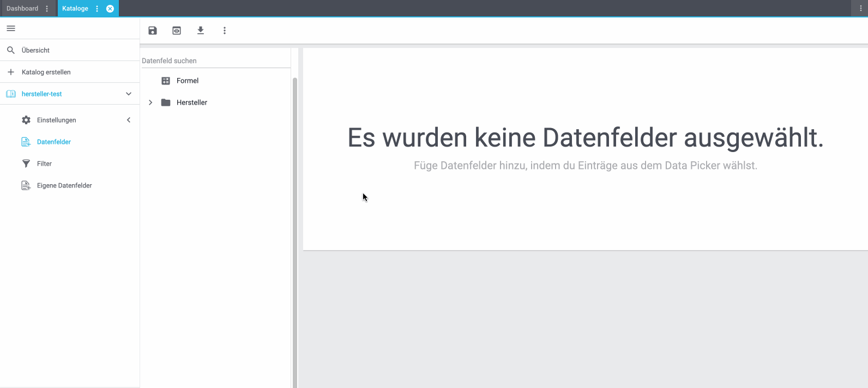Expand the Einstellungen submenu arrow
868x388 pixels.
[129, 120]
